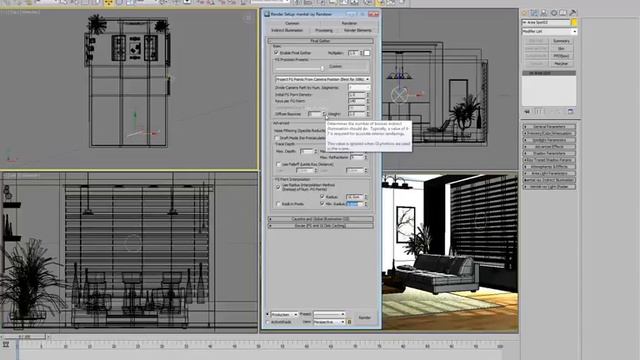The width and height of the screenshot is (640, 360).
Task: Click the Skin modifier button
Action: point(561,49)
